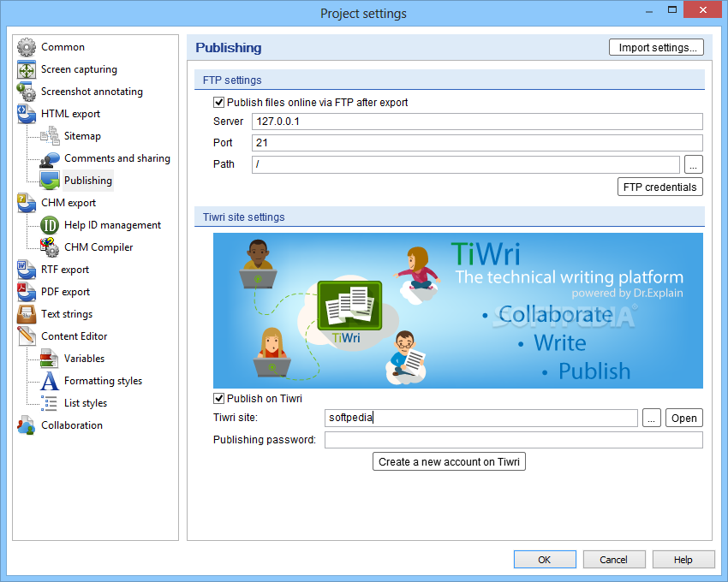
Task: Click the FTP credentials button
Action: click(x=659, y=187)
